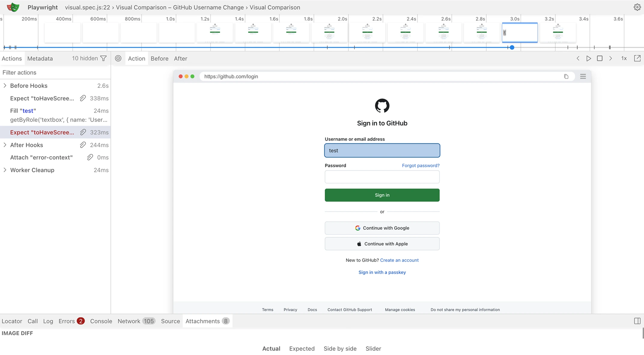Select the After snapshot tab
The height and width of the screenshot is (355, 644).
click(x=181, y=58)
